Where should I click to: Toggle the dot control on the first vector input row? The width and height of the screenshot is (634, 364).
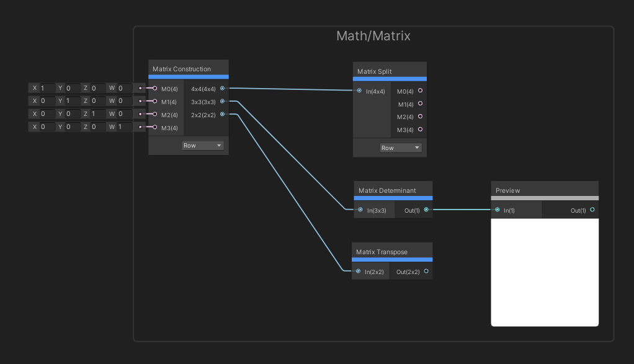click(141, 88)
